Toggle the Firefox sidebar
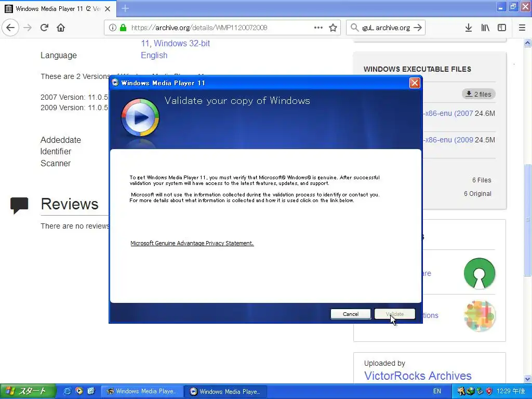 point(502,28)
